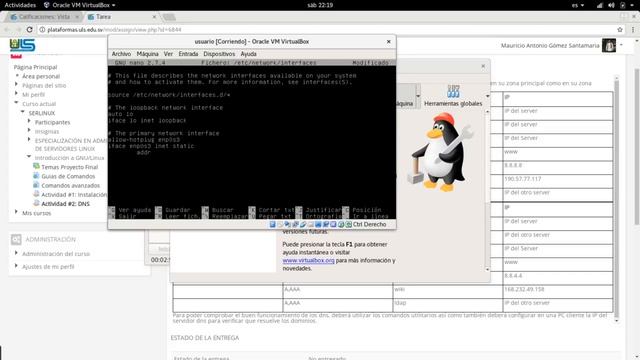Viewport: 640px width, 360px height.
Task: Reload the browser page
Action: [29, 29]
